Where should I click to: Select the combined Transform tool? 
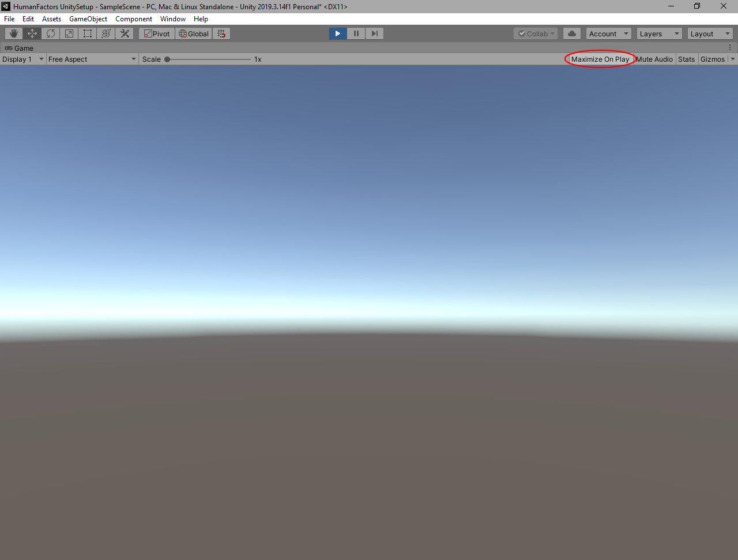(x=106, y=33)
